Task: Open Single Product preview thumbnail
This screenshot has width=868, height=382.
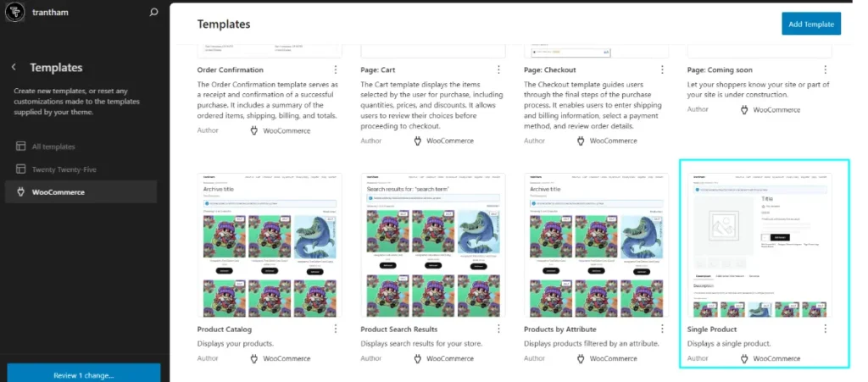Action: click(759, 245)
